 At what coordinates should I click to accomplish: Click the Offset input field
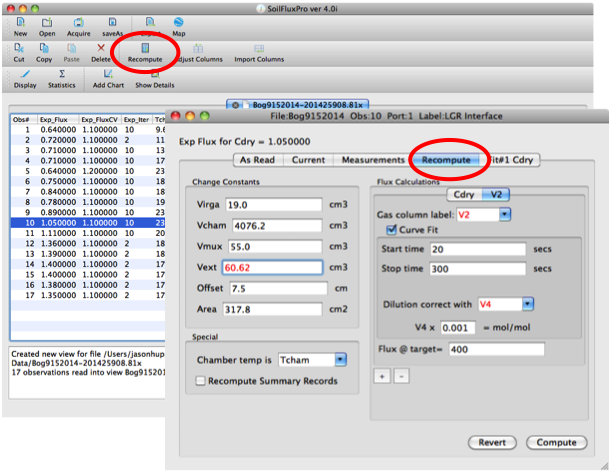click(278, 288)
